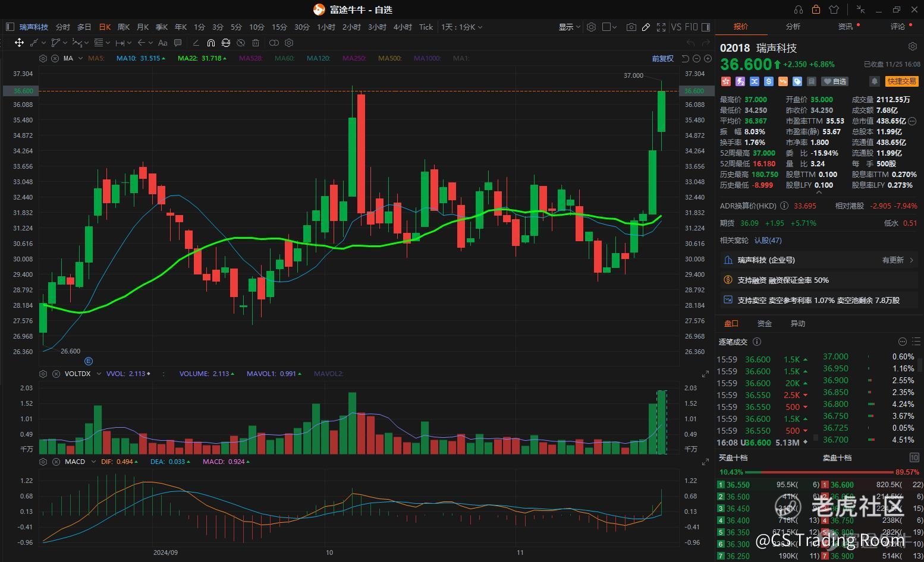This screenshot has width=924, height=562.
Task: Expand the polyline shape tool dropdown
Action: (x=65, y=43)
